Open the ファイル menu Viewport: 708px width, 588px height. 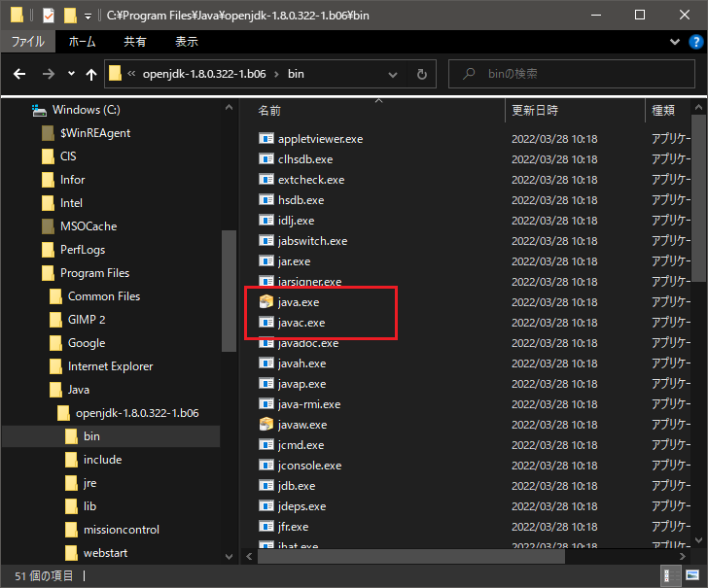click(x=28, y=43)
